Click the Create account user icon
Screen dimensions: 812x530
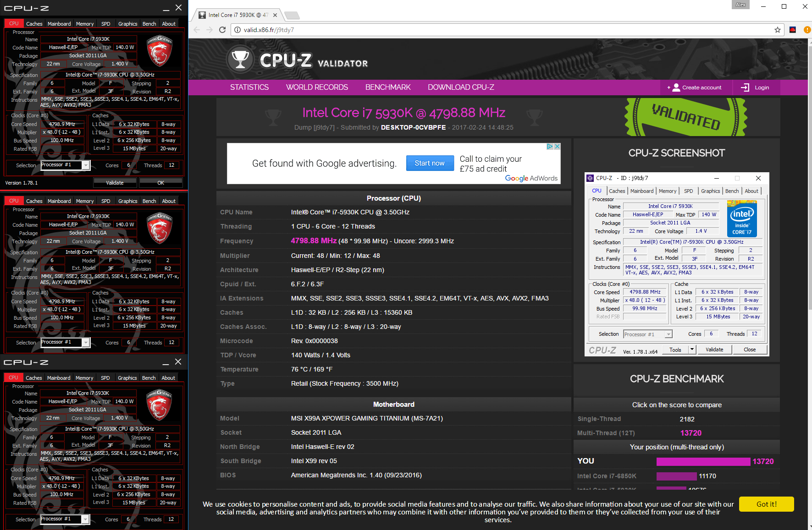(x=676, y=87)
